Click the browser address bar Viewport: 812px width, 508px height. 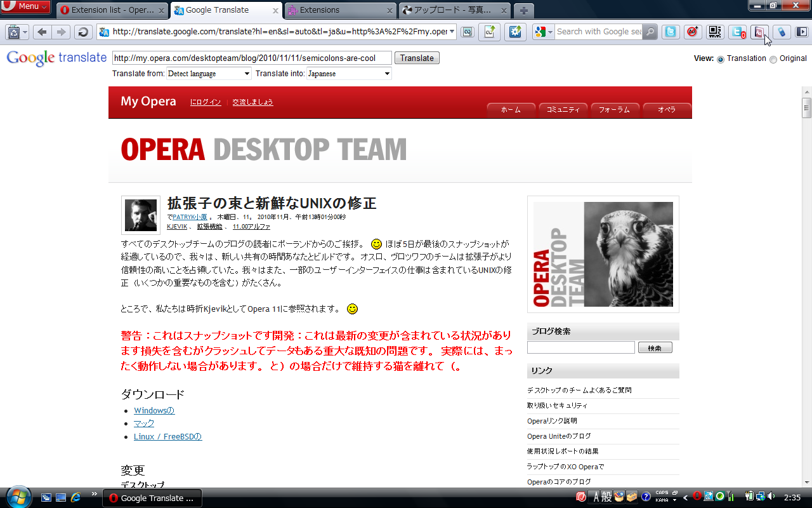277,32
